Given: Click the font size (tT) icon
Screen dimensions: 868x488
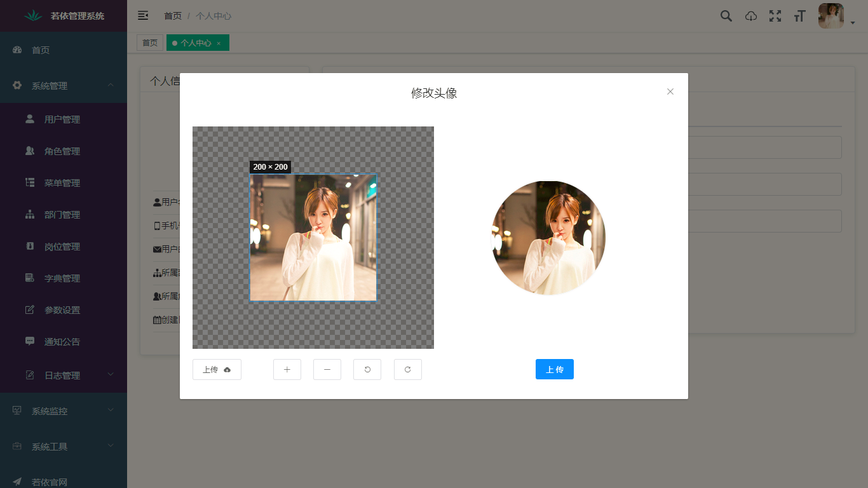Looking at the screenshot, I should point(799,15).
